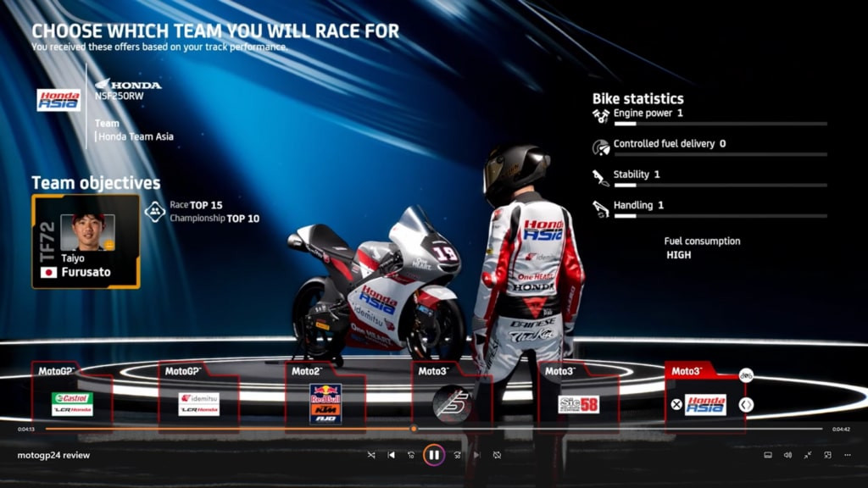Screen dimensions: 868x488
Task: Switch to mini player view
Action: click(828, 455)
